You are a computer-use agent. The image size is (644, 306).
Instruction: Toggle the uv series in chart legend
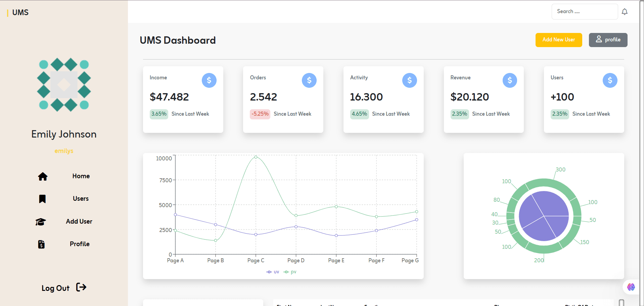pyautogui.click(x=273, y=272)
